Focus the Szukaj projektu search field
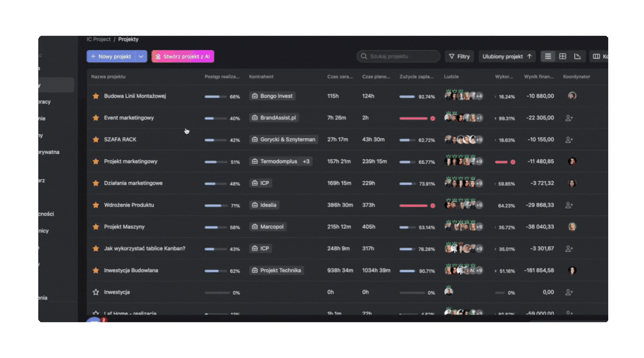The width and height of the screenshot is (644, 358). (398, 57)
